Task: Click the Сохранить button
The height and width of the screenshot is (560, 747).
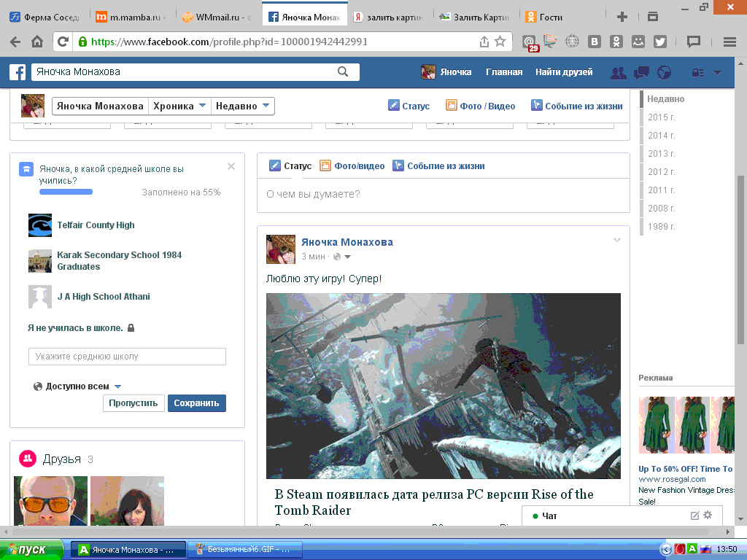Action: [x=196, y=402]
